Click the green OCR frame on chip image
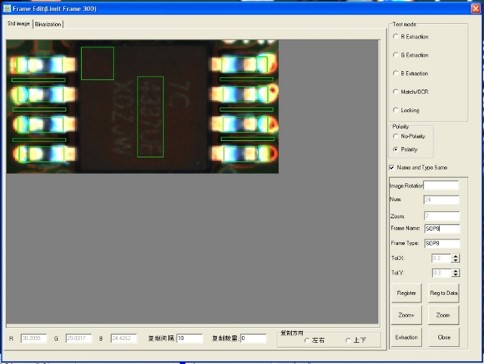 pos(150,117)
